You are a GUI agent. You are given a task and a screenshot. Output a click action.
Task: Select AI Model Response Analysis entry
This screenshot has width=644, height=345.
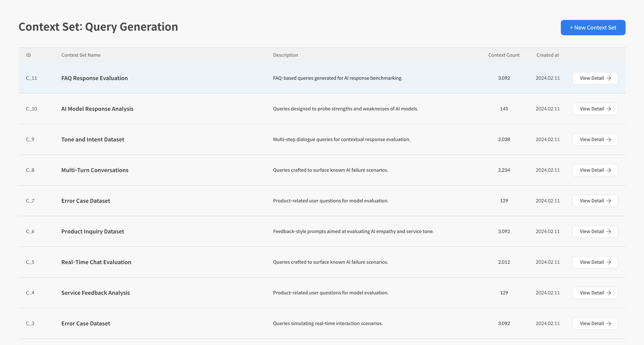(97, 109)
